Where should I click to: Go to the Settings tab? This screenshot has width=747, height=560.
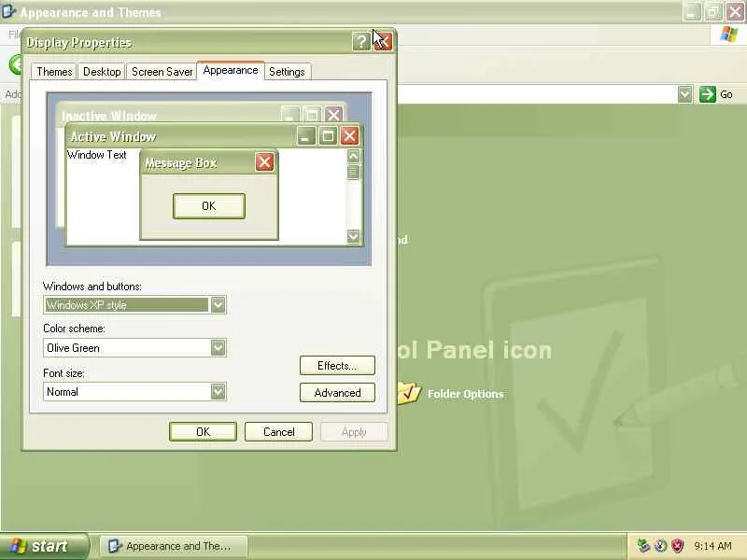coord(287,72)
